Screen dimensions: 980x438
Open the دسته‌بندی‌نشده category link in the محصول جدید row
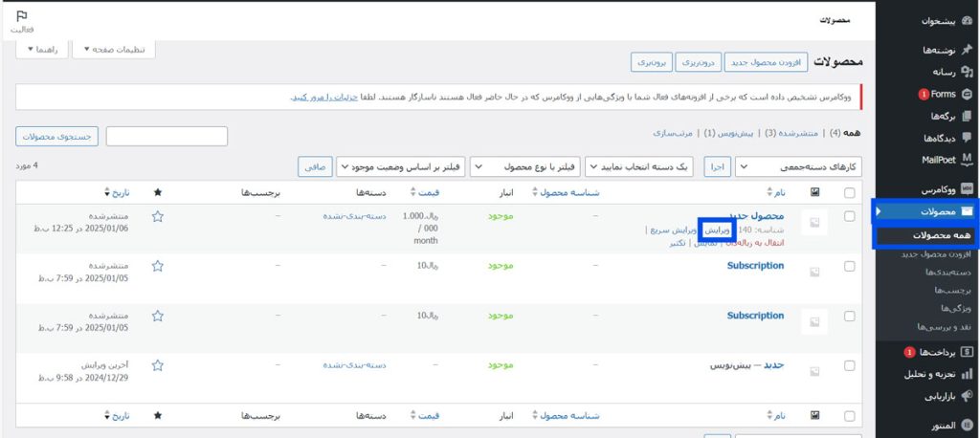click(x=354, y=216)
